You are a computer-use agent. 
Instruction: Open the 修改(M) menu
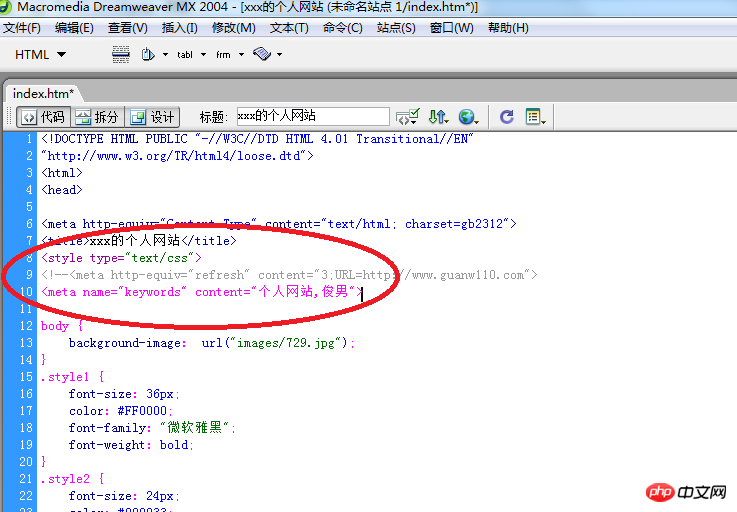click(233, 28)
